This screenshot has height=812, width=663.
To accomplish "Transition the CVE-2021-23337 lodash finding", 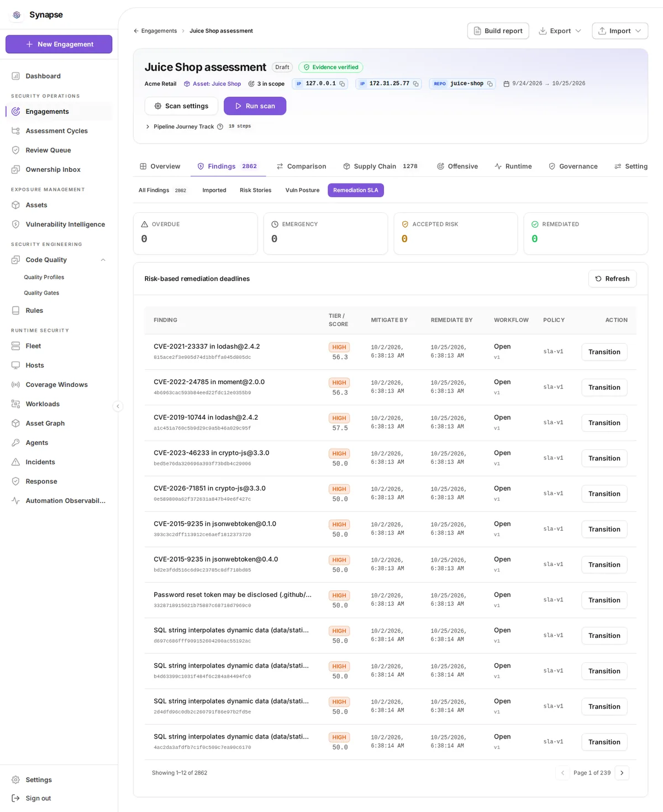I will [604, 352].
